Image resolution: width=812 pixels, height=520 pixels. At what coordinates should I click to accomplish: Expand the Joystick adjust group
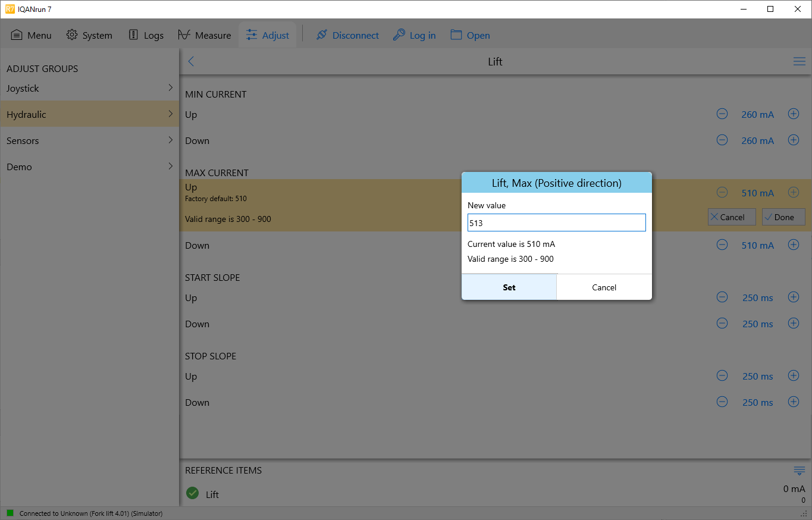(89, 88)
